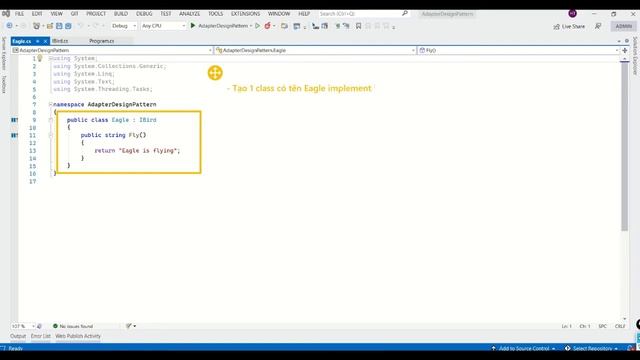Open the DEBUG menu
The height and width of the screenshot is (360, 640).
[x=144, y=13]
